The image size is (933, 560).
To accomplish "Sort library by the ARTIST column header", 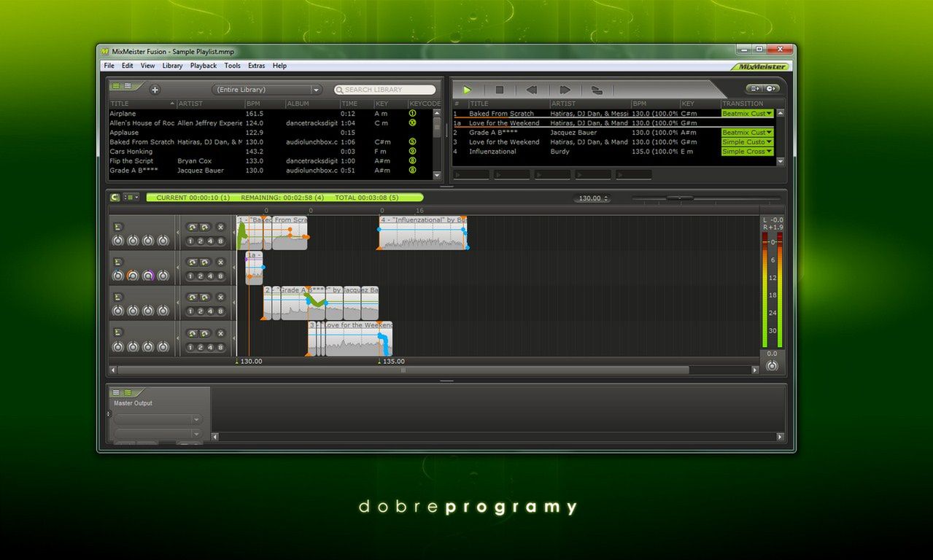I will tap(209, 104).
